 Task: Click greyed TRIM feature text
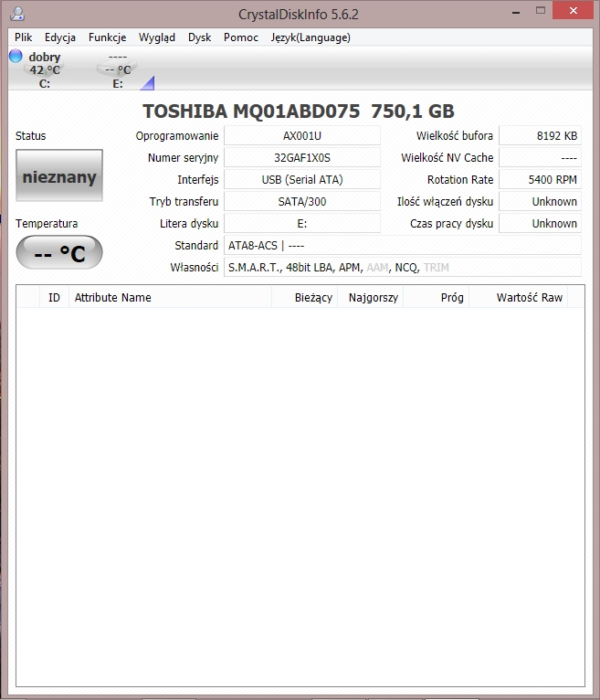click(437, 268)
